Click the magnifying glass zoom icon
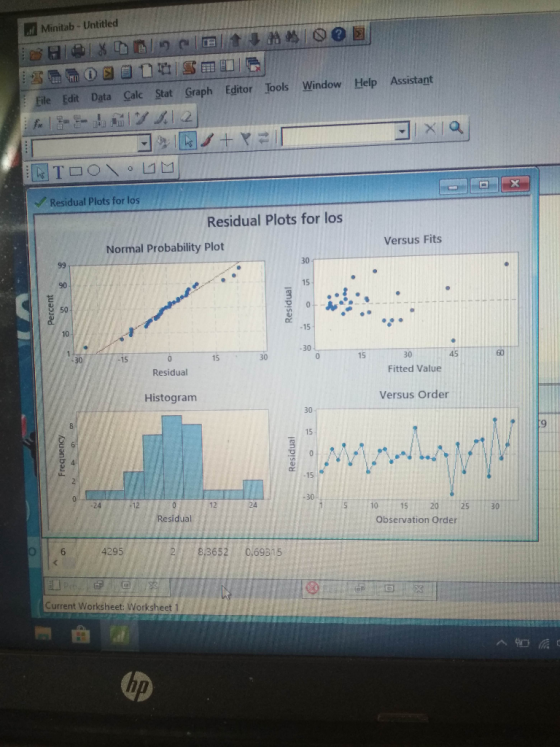This screenshot has width=560, height=747. pos(456,127)
